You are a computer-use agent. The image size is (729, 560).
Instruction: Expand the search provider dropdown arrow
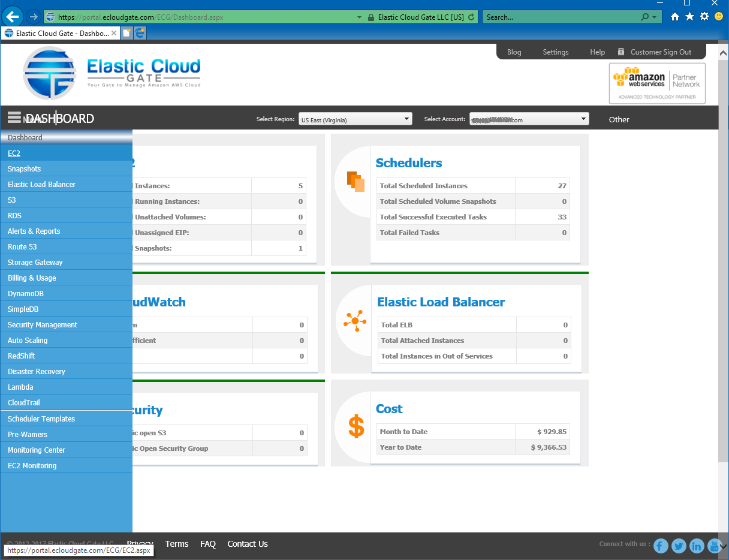[x=654, y=17]
